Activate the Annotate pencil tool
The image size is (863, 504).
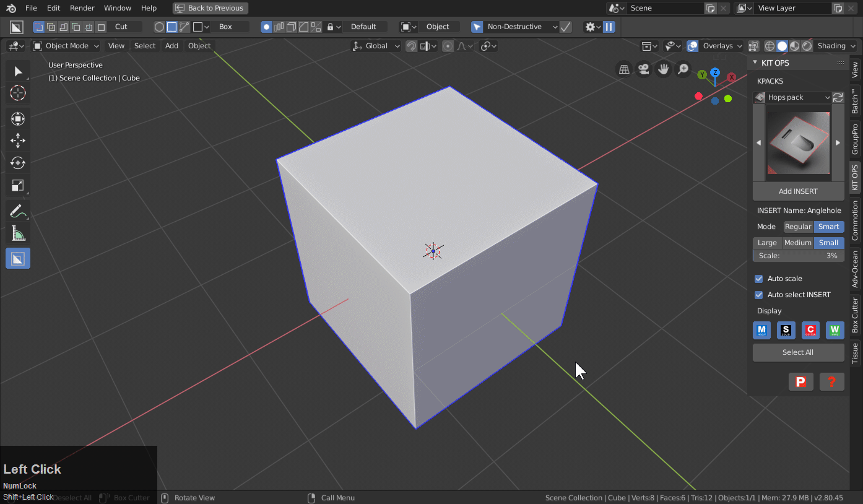[18, 211]
